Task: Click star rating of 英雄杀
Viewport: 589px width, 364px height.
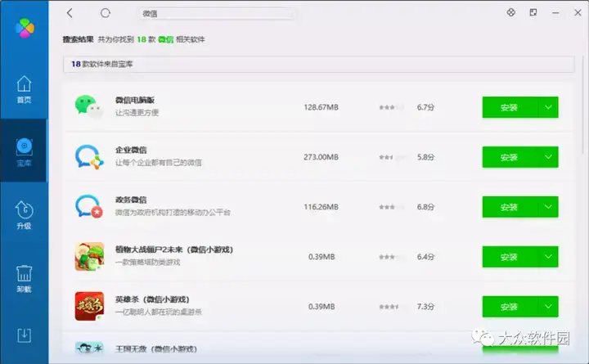Action: (391, 307)
